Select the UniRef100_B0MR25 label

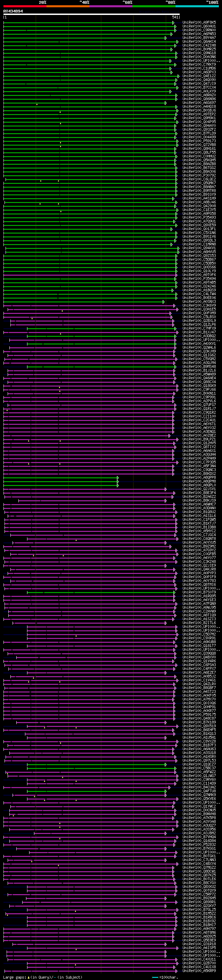pyautogui.click(x=199, y=49)
